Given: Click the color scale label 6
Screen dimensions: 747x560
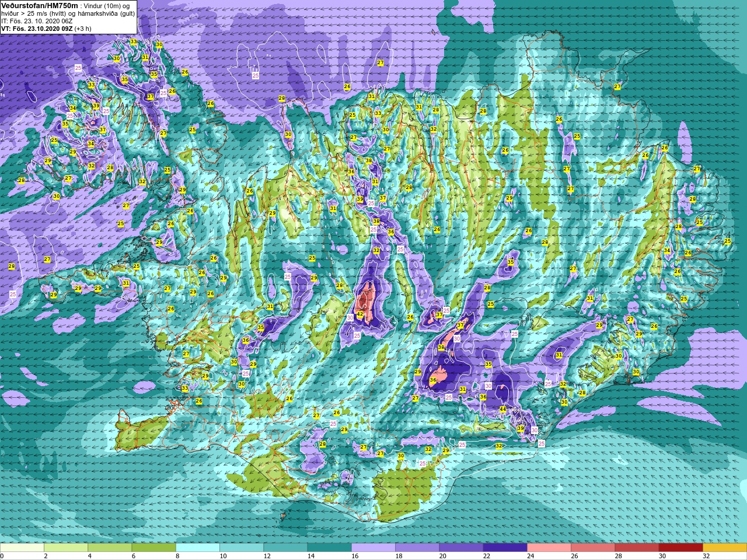Looking at the screenshot, I should click(133, 556).
